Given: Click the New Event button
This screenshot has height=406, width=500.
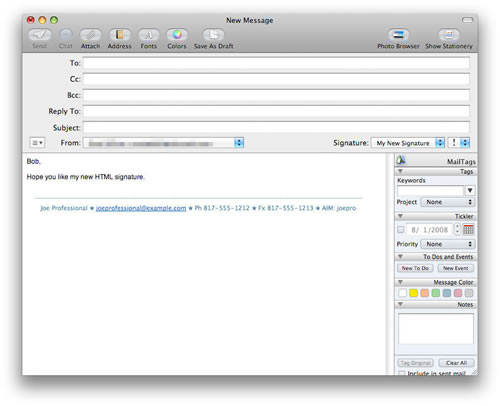Looking at the screenshot, I should [x=456, y=268].
